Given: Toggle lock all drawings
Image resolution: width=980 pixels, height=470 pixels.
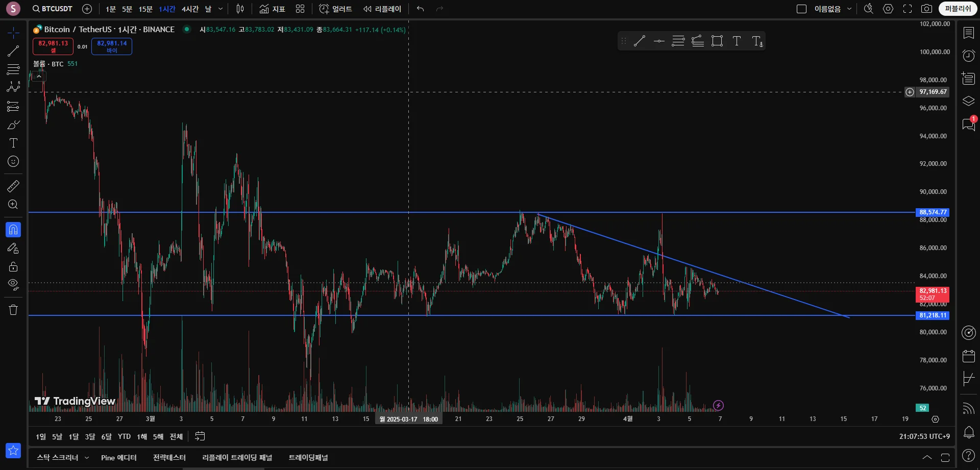Looking at the screenshot, I should pos(13,266).
